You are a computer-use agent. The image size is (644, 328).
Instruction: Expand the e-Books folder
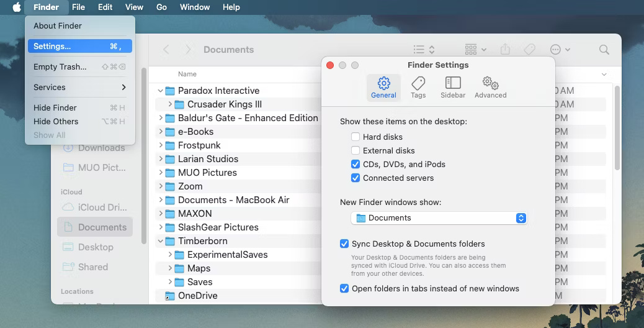click(x=161, y=132)
